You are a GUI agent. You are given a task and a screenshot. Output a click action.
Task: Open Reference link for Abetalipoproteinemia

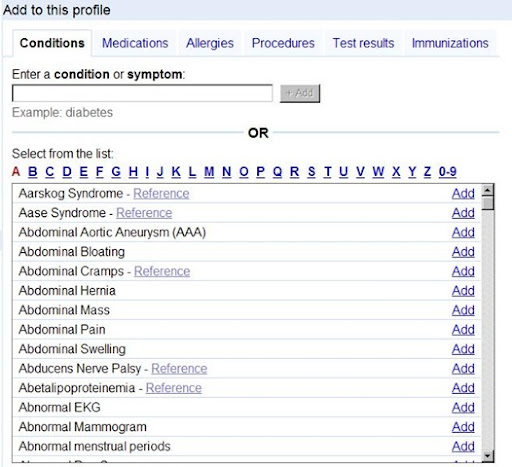point(174,388)
